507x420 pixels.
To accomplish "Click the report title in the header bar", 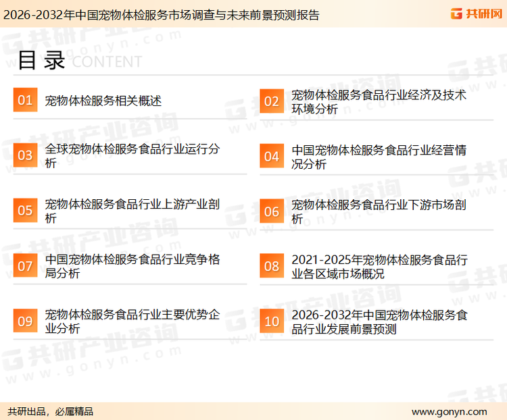I will click(x=162, y=15).
